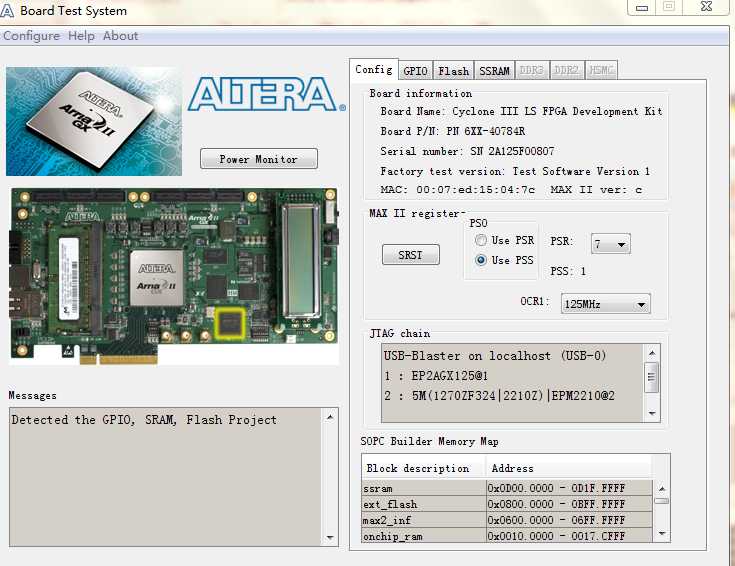Click address 0x0010.0000 - 0017.CFFF
735x566 pixels.
pyautogui.click(x=556, y=536)
